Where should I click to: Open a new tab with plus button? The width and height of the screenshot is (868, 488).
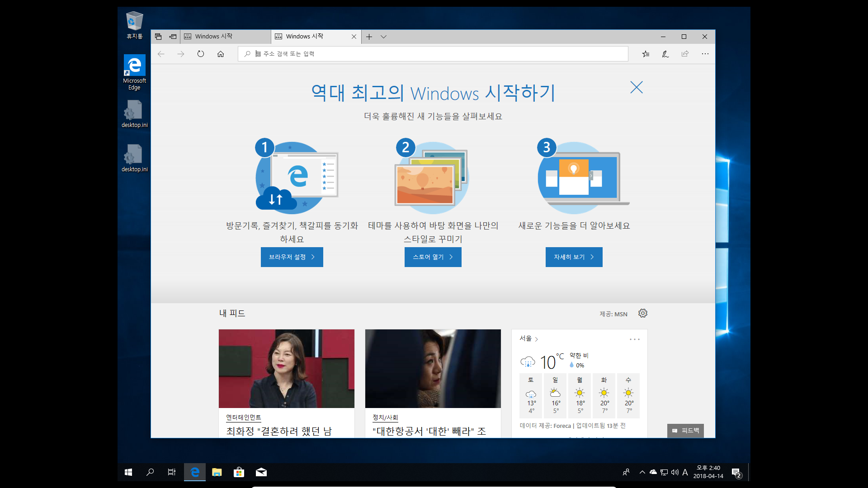pos(369,37)
